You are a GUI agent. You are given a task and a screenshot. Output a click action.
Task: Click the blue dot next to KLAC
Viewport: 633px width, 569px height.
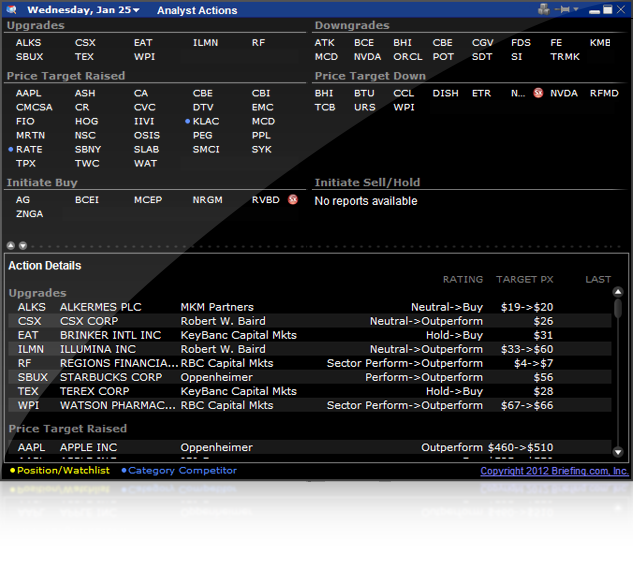click(x=187, y=121)
